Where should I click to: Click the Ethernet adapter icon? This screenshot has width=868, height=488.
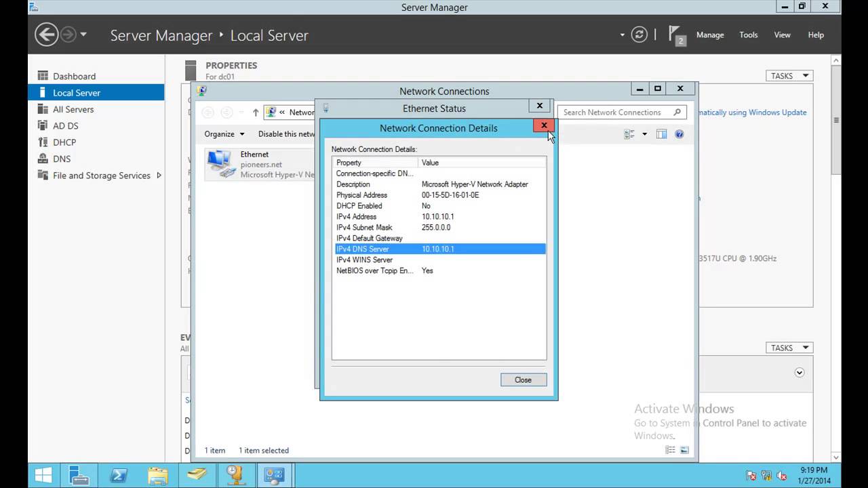coord(220,163)
